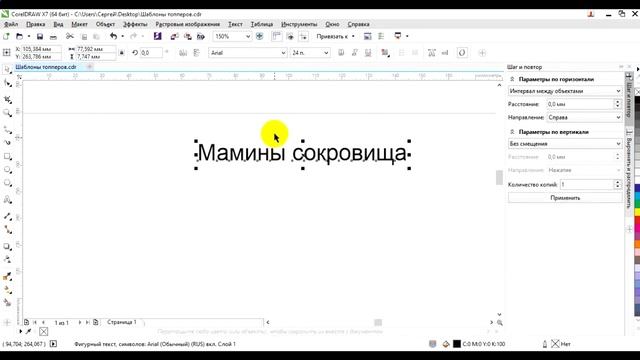
Task: Cut selection with the scissors icon
Action: (x=70, y=37)
